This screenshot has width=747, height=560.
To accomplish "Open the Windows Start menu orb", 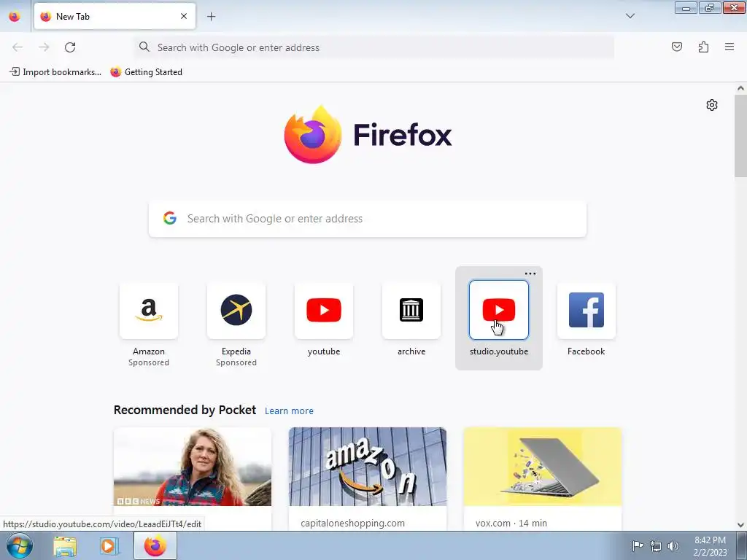I will 19,545.
